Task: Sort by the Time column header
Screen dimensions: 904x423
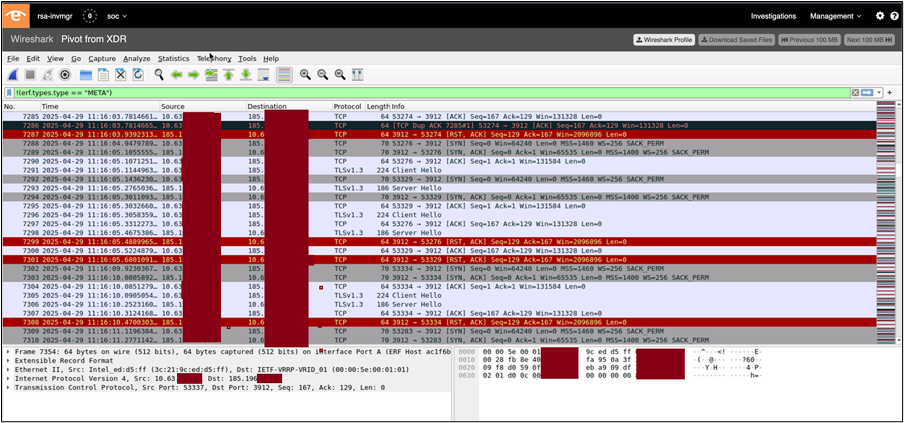Action: 99,107
